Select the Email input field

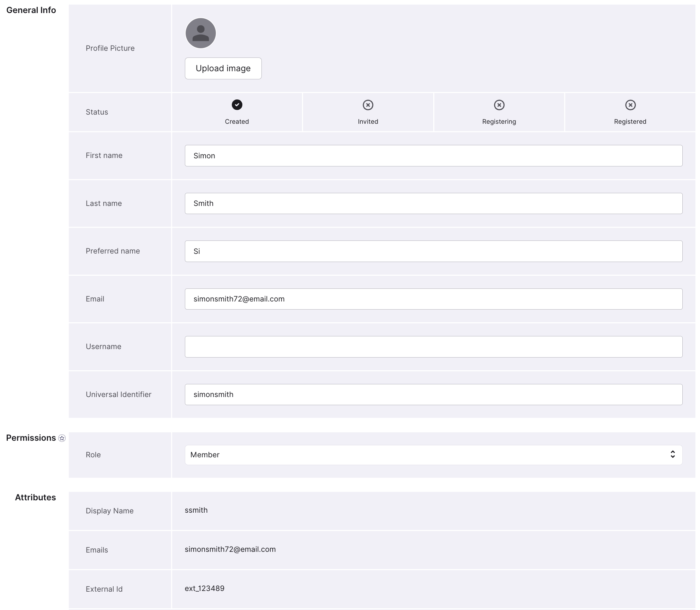click(433, 299)
